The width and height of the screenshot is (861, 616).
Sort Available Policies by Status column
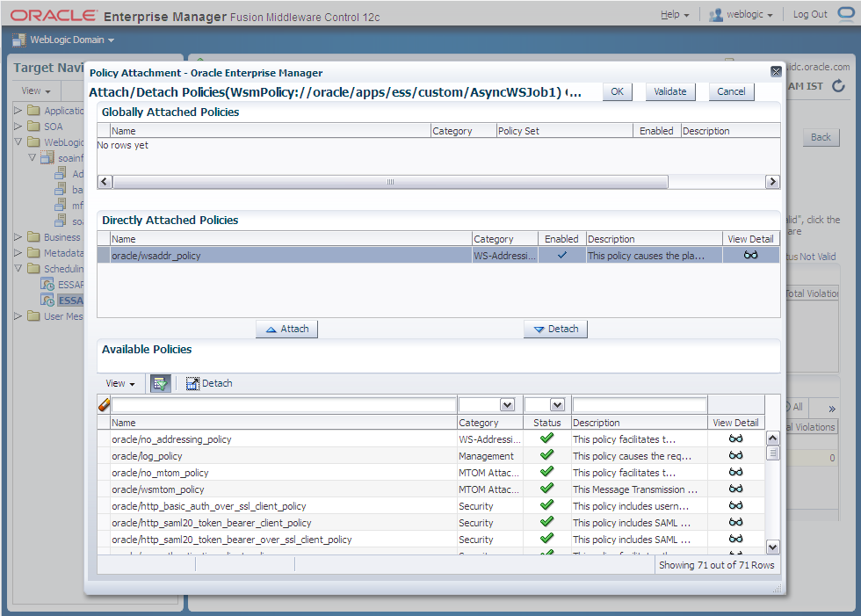click(546, 423)
